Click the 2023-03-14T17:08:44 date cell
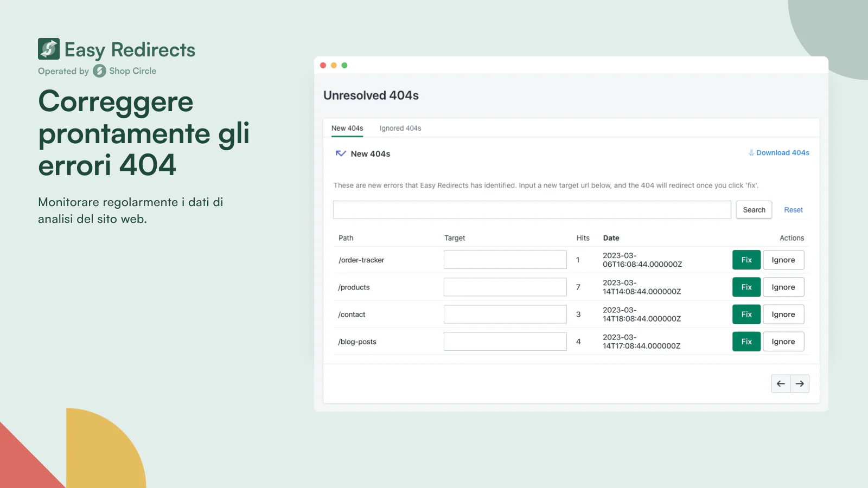 tap(641, 341)
